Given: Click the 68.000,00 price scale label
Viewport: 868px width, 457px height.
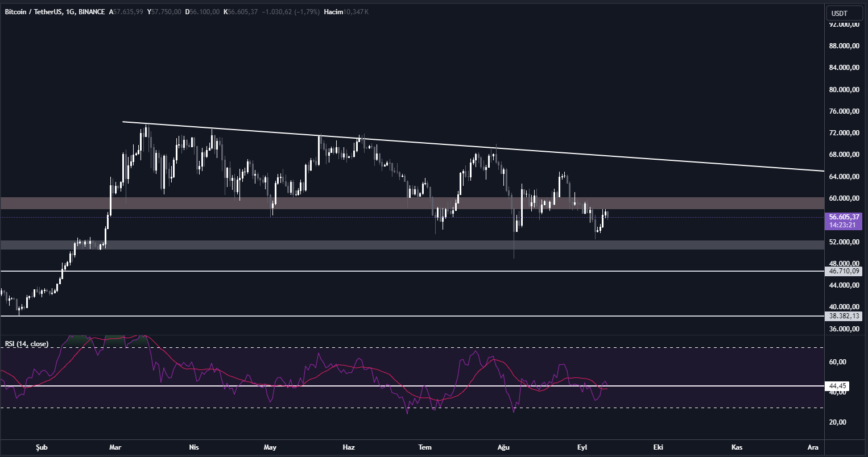Looking at the screenshot, I should (844, 155).
